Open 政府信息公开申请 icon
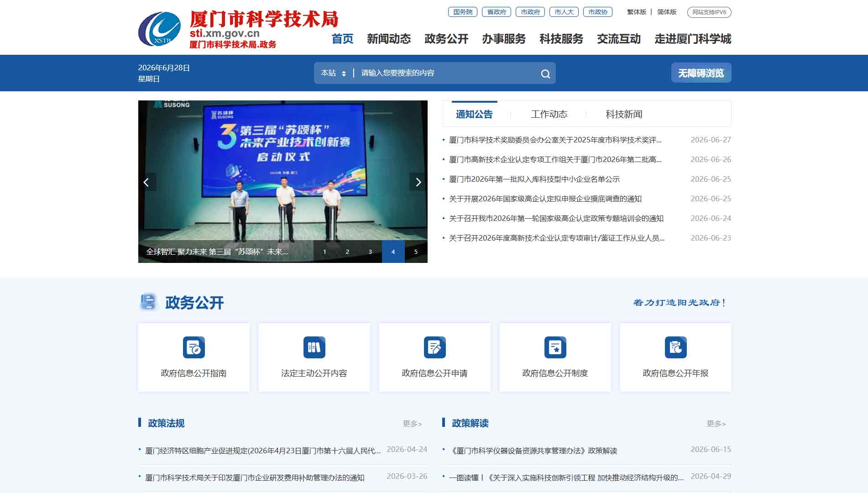Viewport: 868px width, 493px height. [x=435, y=347]
